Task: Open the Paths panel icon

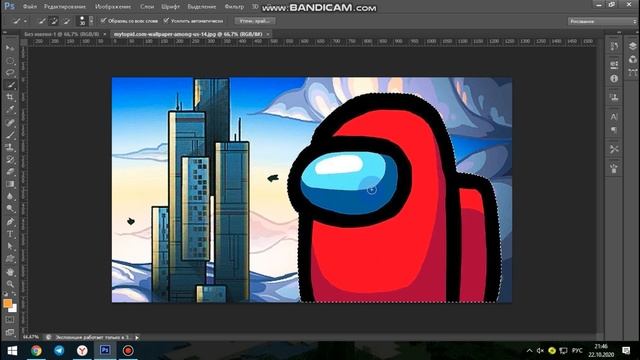Action: (633, 73)
